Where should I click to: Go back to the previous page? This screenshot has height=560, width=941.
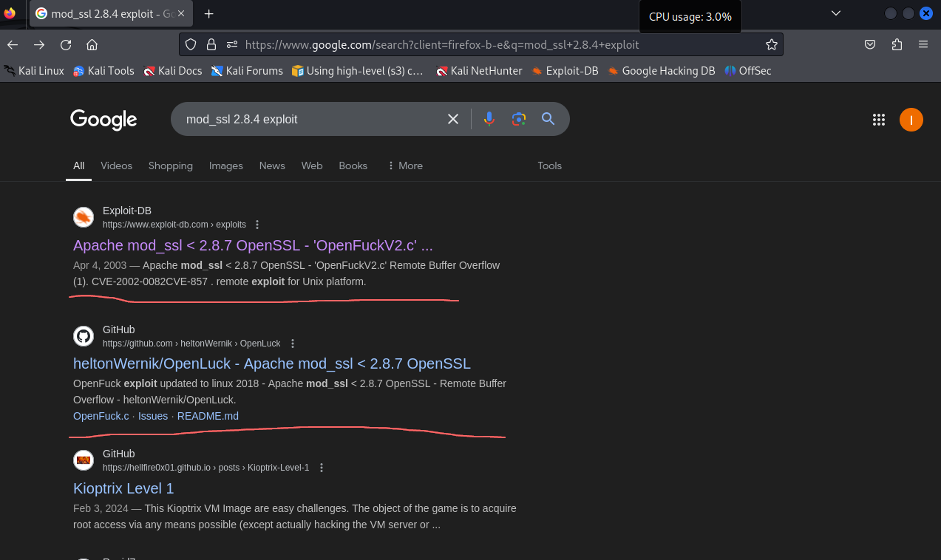click(13, 44)
